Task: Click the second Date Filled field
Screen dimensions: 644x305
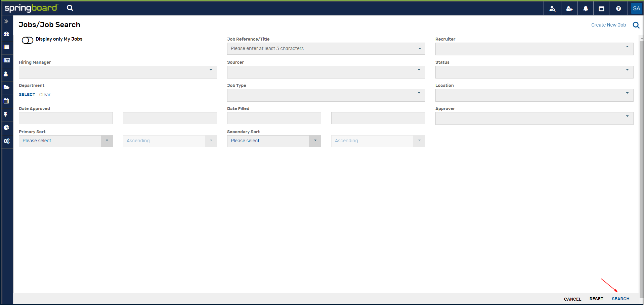Action: coord(378,118)
